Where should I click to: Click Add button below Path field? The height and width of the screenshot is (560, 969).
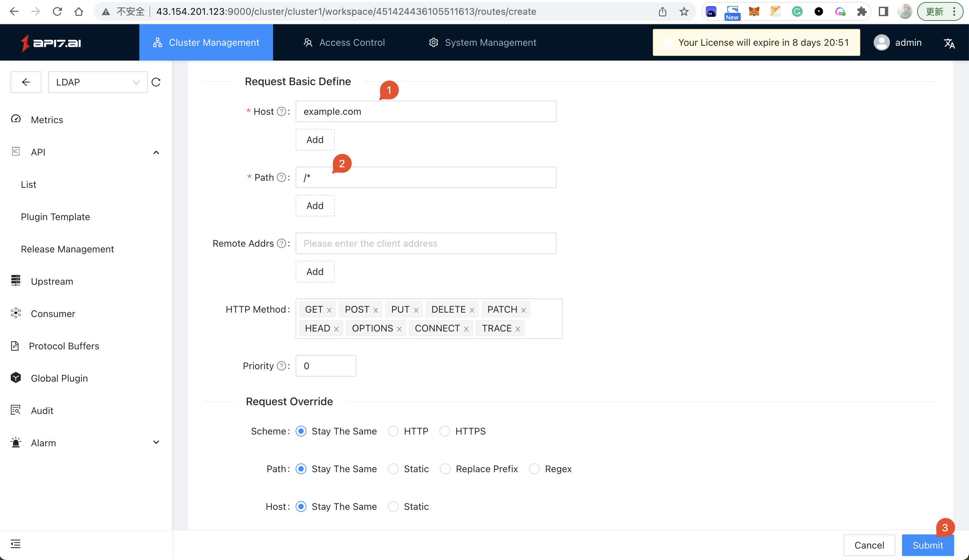[x=315, y=206]
